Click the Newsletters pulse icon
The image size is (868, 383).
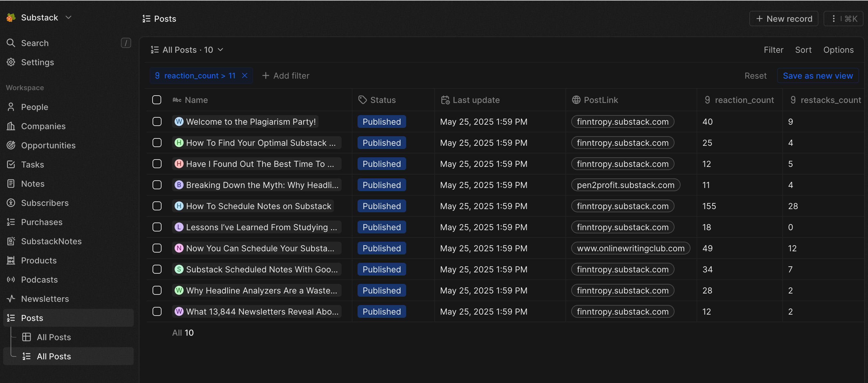11,299
